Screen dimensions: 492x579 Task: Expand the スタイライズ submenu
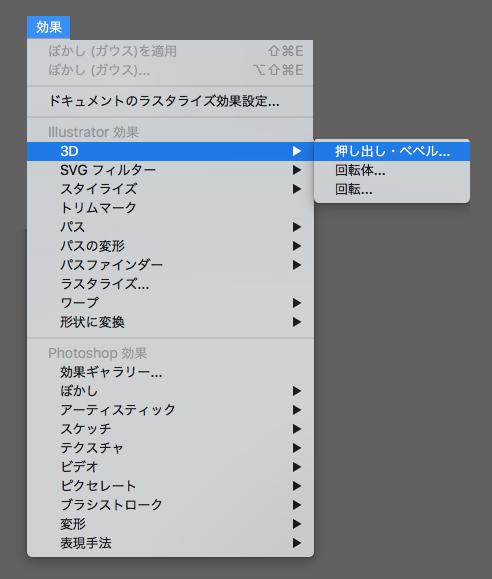[170, 189]
